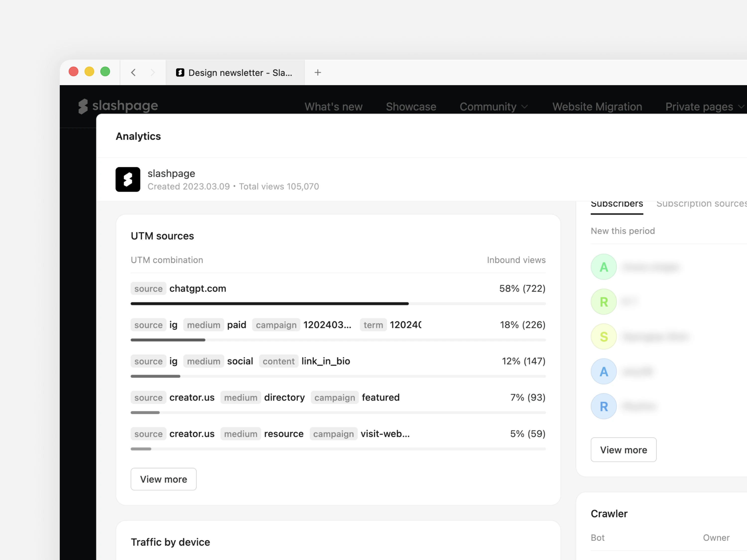
Task: Click the chatgpt.com progress bar
Action: tap(338, 304)
